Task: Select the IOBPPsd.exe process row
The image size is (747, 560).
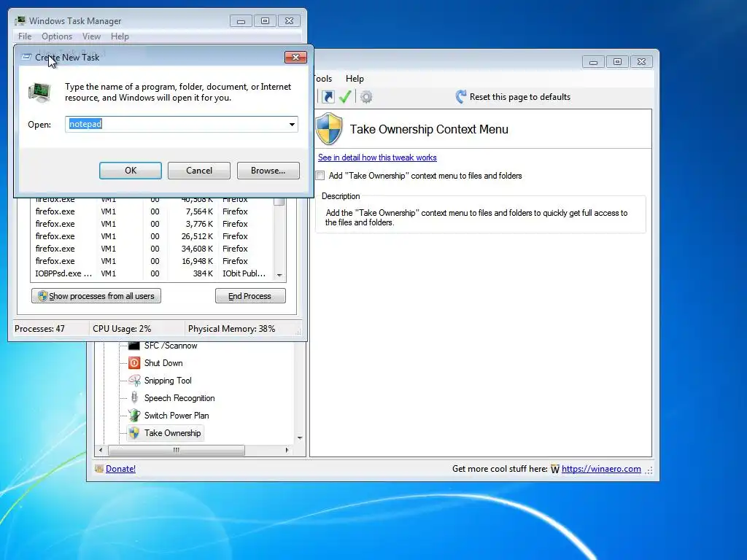Action: tap(152, 273)
